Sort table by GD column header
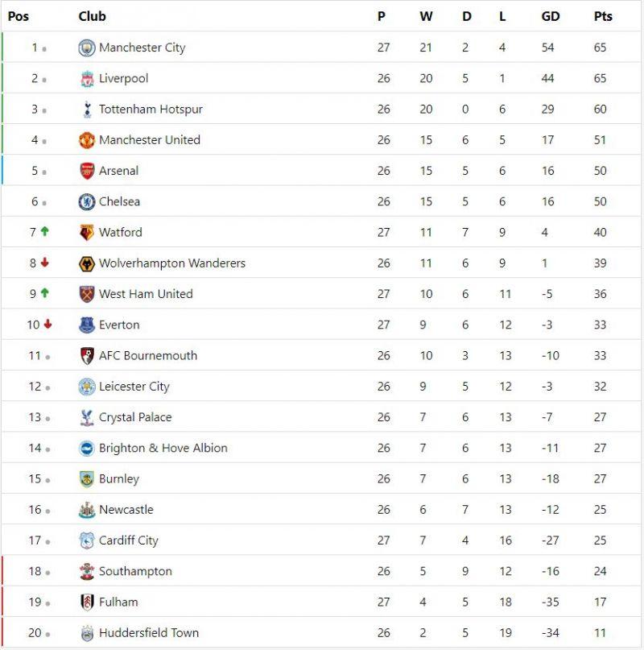Image resolution: width=644 pixels, height=650 pixels. tap(551, 16)
